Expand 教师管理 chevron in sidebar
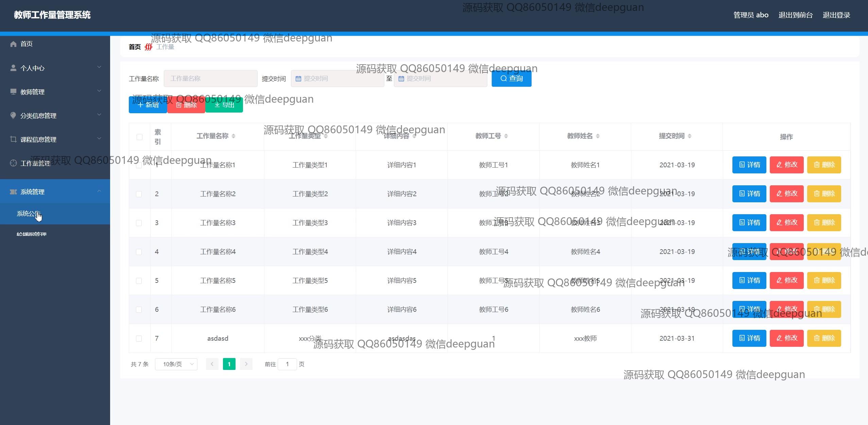 (x=99, y=91)
